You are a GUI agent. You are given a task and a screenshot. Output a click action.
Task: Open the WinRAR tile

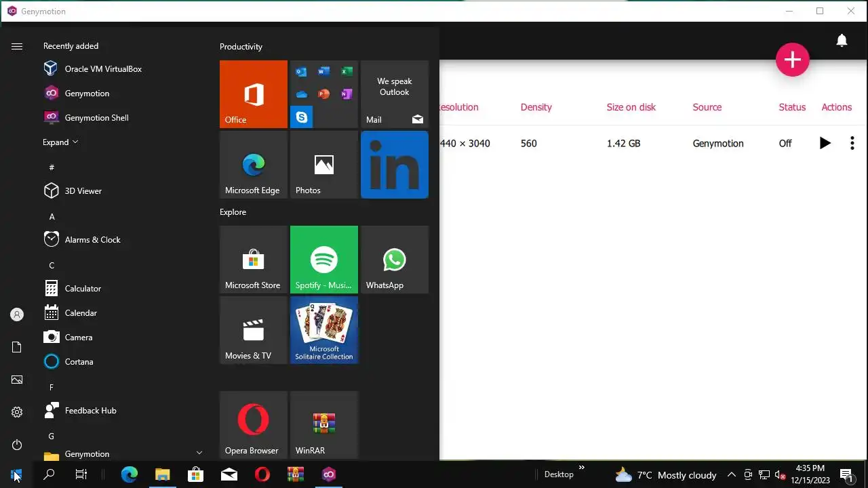point(324,425)
